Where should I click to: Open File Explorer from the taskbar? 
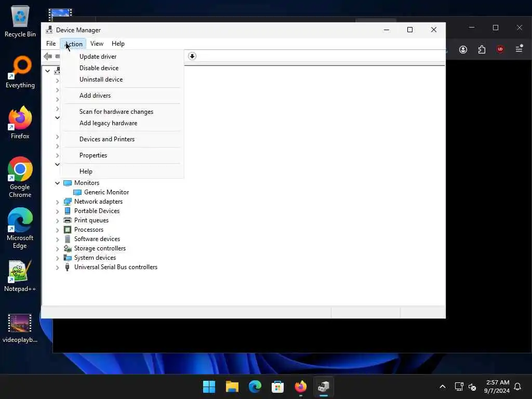pos(232,387)
